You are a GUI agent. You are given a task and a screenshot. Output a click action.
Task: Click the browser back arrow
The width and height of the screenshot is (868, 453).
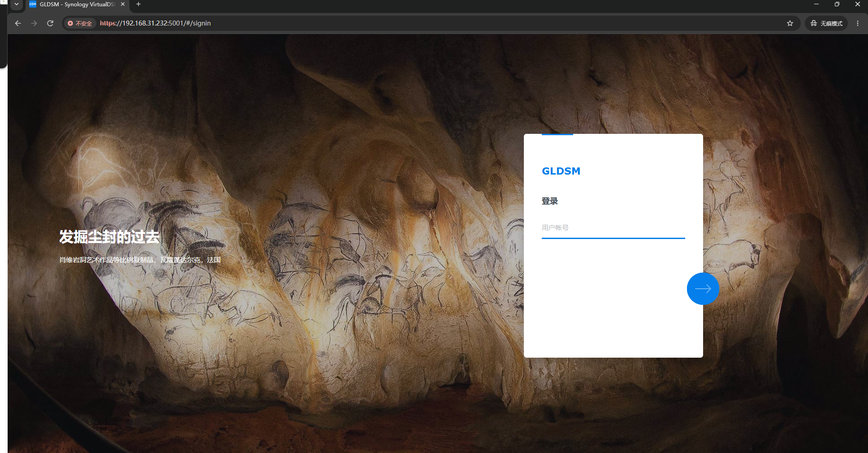point(18,23)
